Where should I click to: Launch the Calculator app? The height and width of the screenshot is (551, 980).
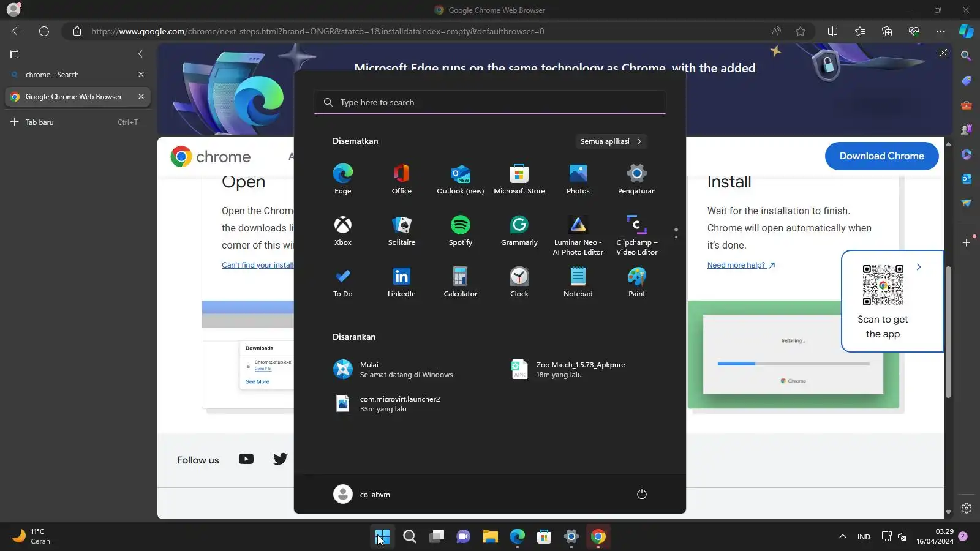click(x=461, y=282)
